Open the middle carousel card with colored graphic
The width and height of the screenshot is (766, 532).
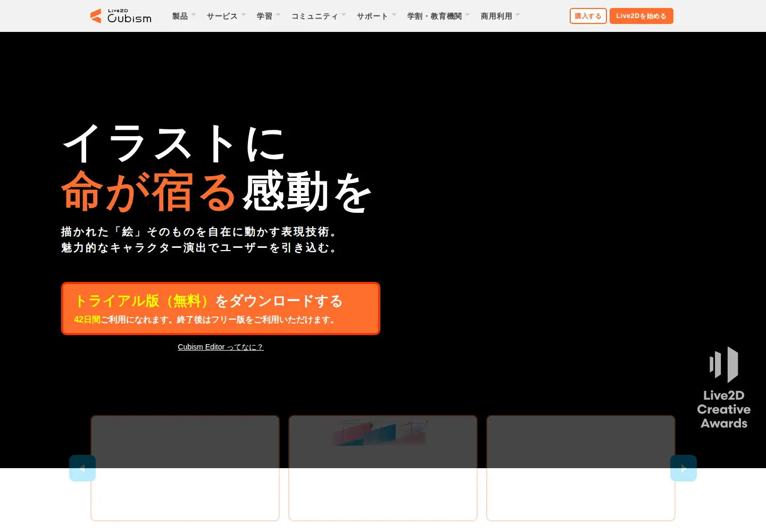tap(383, 468)
